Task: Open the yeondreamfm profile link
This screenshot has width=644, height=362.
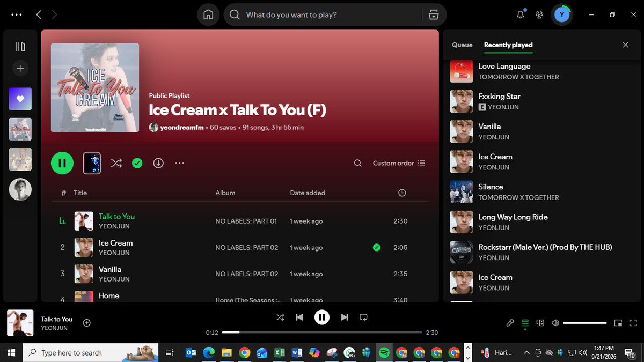Action: [x=182, y=127]
